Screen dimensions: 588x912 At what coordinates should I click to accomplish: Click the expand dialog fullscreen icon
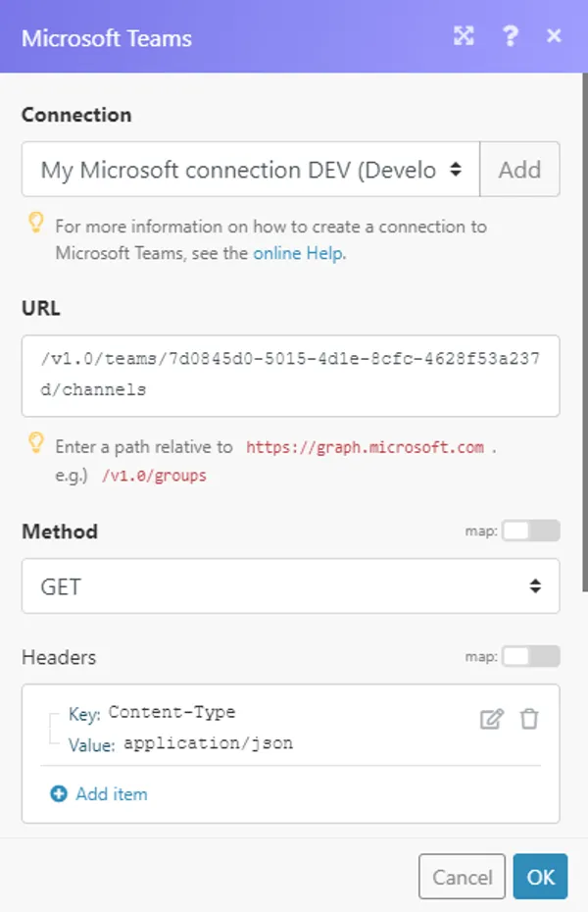click(x=464, y=36)
